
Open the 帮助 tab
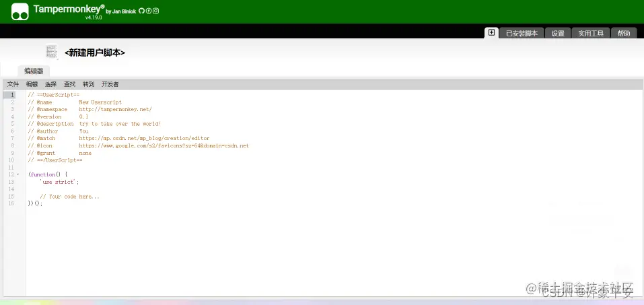[623, 33]
